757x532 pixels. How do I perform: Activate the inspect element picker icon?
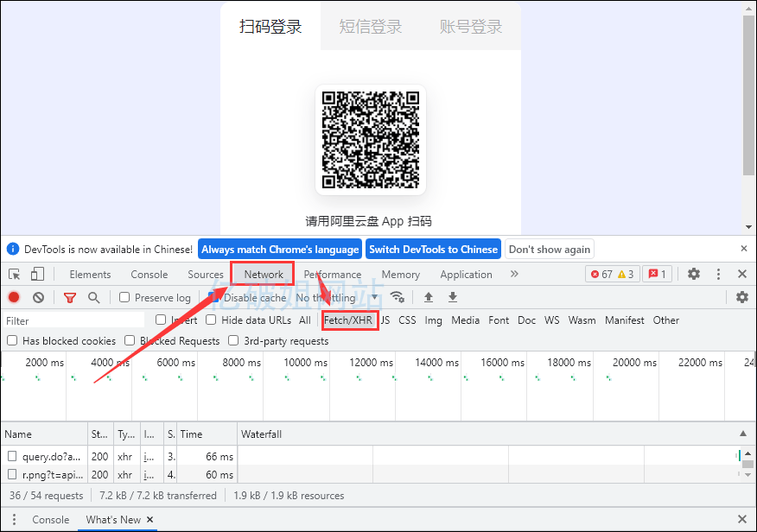pos(15,275)
